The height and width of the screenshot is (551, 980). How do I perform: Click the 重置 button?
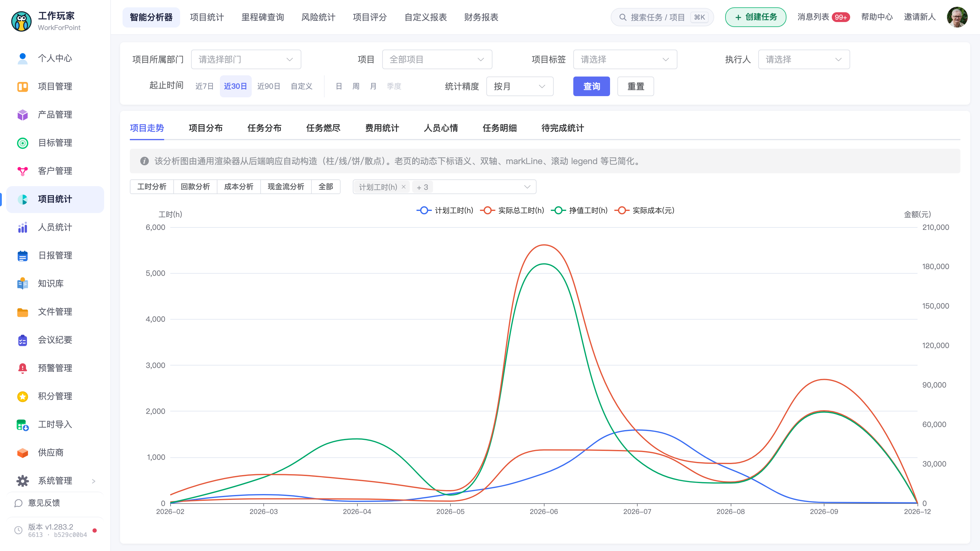click(635, 86)
